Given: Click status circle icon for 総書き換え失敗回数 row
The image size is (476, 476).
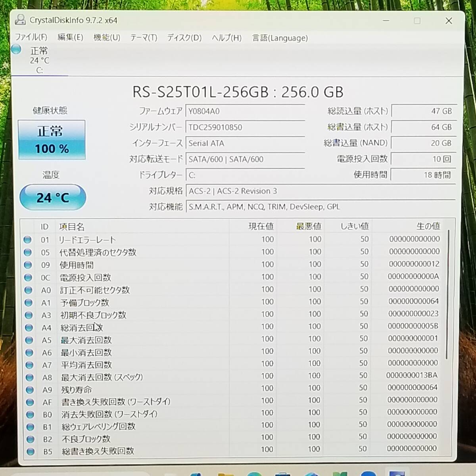Looking at the screenshot, I should (31, 451).
